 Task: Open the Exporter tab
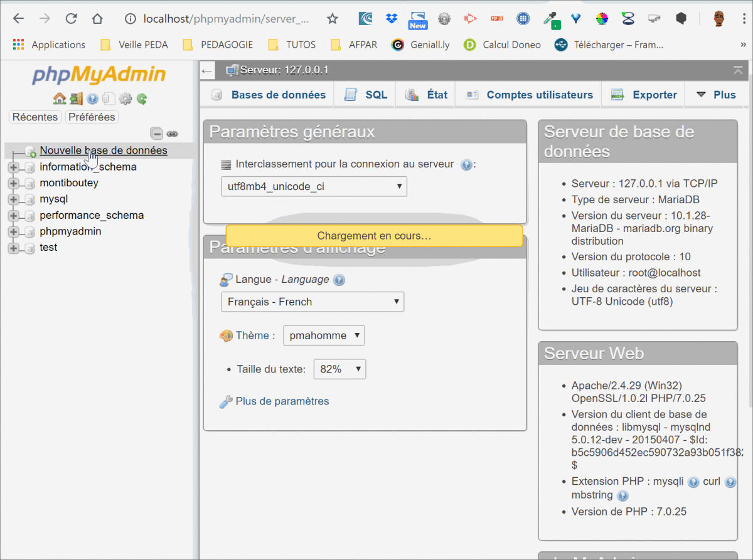644,95
